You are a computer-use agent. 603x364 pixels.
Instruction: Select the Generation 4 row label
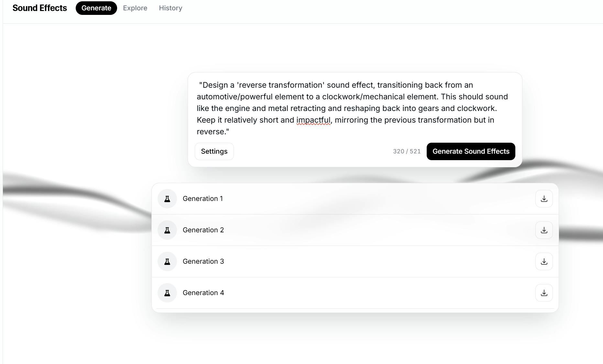203,293
